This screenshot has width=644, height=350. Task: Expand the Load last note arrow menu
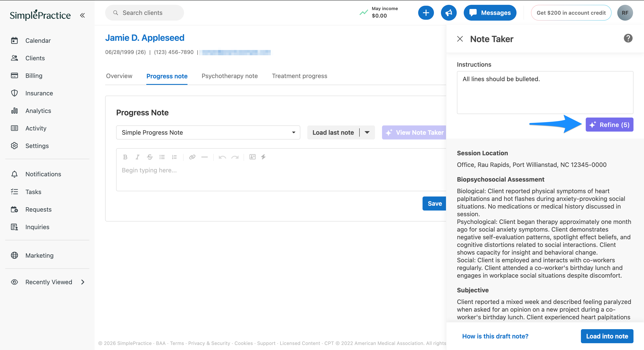(x=367, y=132)
